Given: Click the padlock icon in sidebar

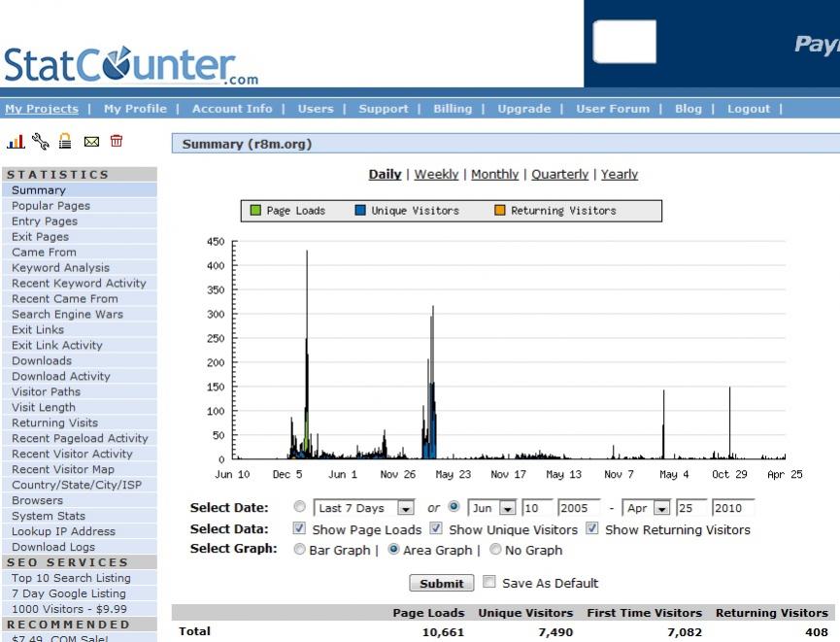Looking at the screenshot, I should pyautogui.click(x=66, y=142).
